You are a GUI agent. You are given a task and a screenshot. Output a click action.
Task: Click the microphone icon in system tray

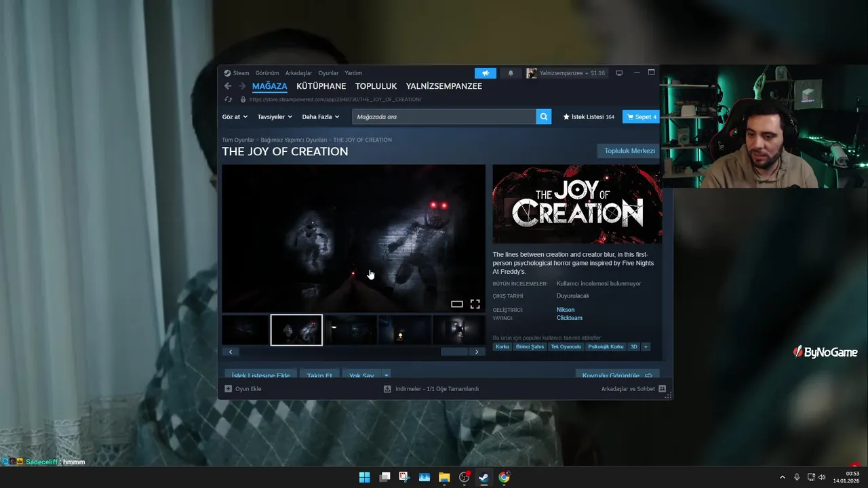[797, 477]
